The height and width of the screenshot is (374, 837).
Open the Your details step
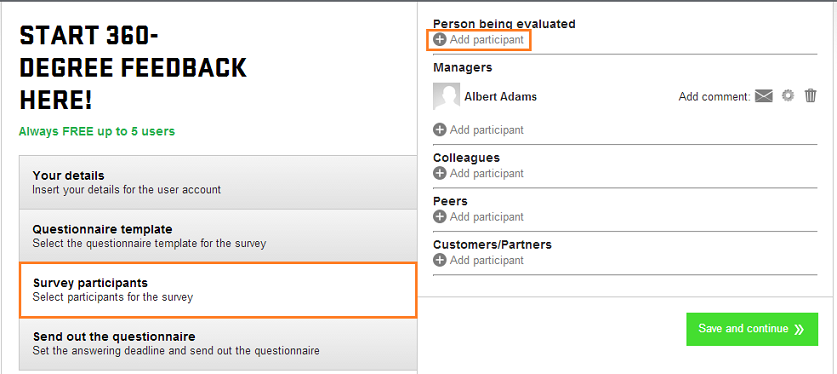click(218, 182)
